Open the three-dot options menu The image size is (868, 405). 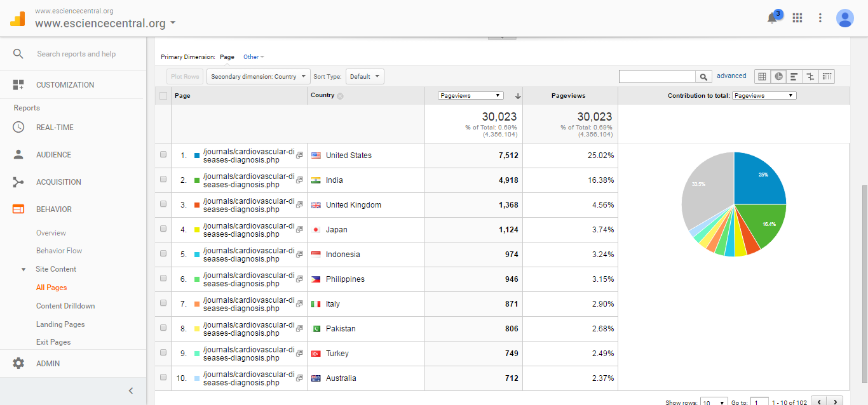tap(820, 18)
